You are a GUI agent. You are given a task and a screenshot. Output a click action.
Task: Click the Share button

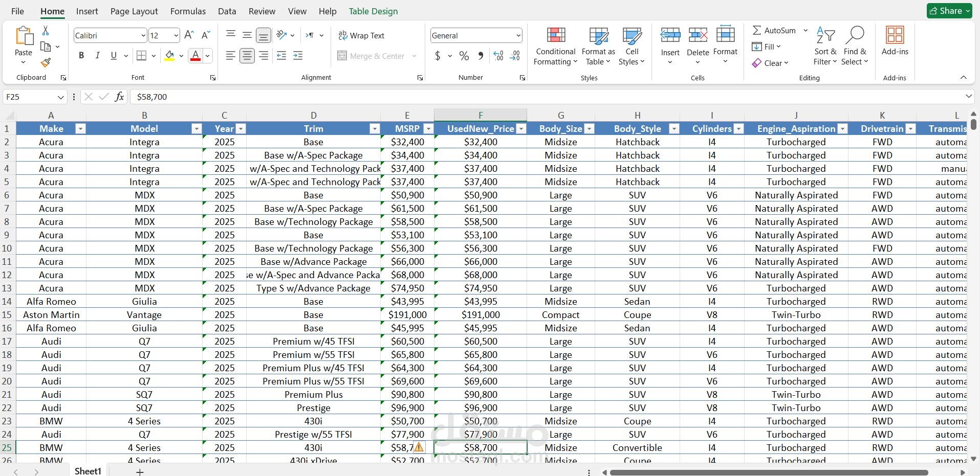click(x=949, y=11)
